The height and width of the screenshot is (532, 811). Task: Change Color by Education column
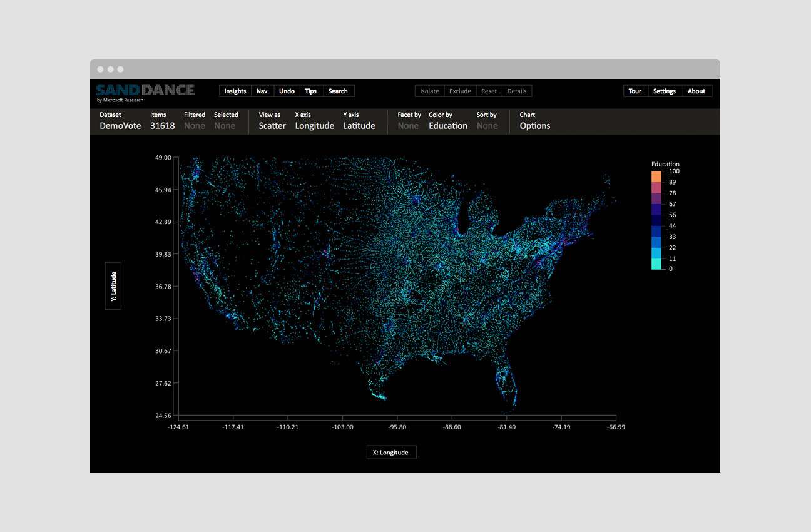coord(448,126)
